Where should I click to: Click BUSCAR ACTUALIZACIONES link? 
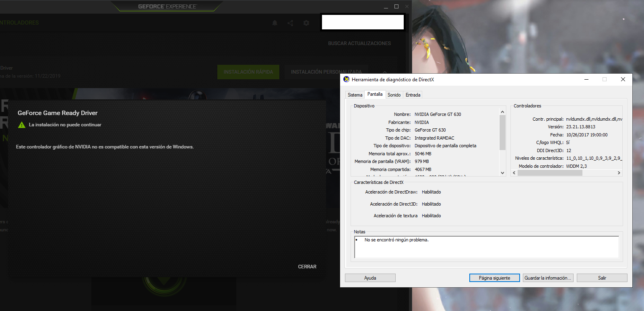click(x=359, y=43)
